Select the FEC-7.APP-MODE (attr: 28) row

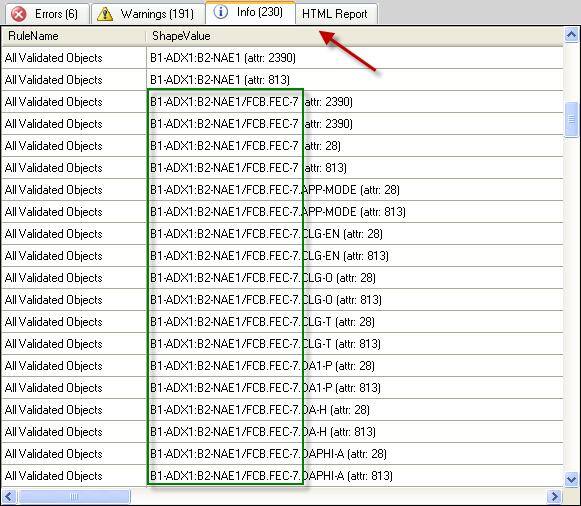tap(282, 190)
